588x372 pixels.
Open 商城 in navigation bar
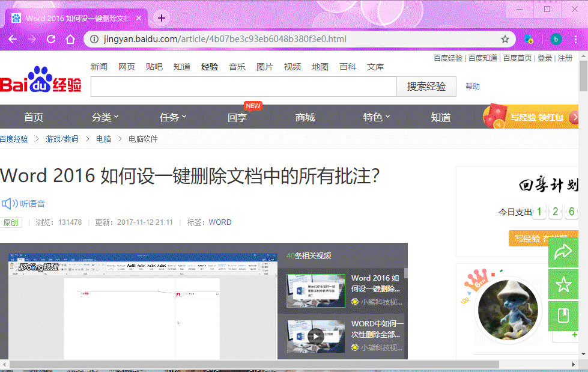tap(305, 117)
